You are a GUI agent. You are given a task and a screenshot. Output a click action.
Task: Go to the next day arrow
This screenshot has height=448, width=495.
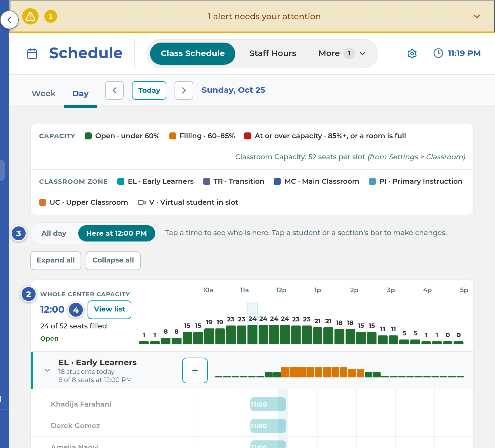point(184,90)
